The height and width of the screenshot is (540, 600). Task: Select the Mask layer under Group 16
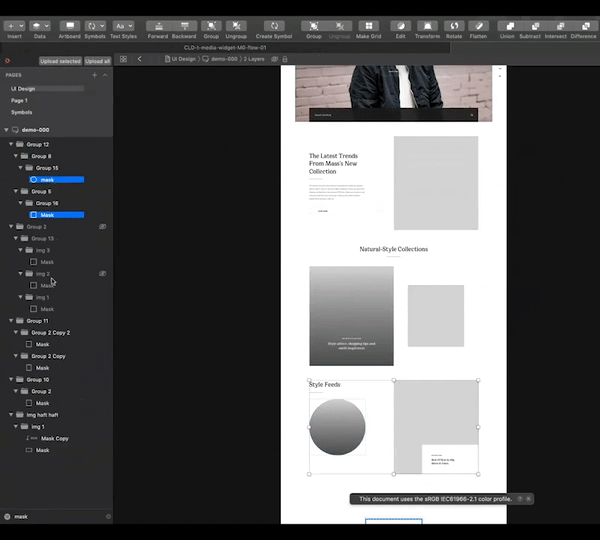click(x=57, y=215)
